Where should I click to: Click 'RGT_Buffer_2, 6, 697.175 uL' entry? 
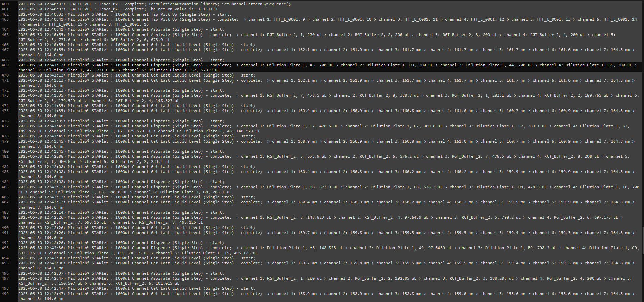point(586,217)
